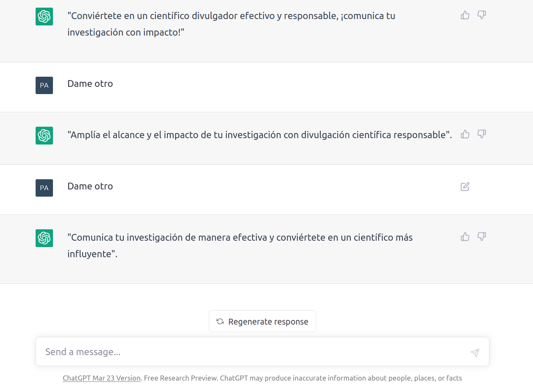This screenshot has width=533, height=392.
Task: Click the PA user avatar on first 'Dame otro'
Action: pyautogui.click(x=44, y=85)
